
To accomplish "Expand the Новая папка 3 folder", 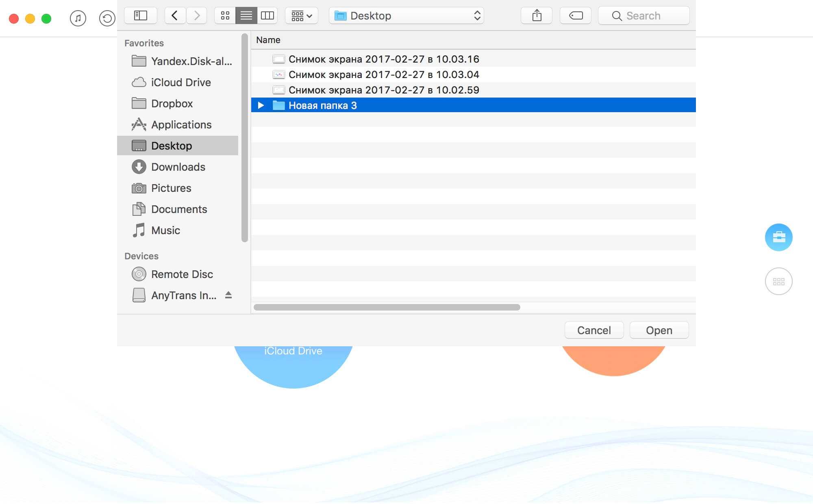I will point(261,105).
